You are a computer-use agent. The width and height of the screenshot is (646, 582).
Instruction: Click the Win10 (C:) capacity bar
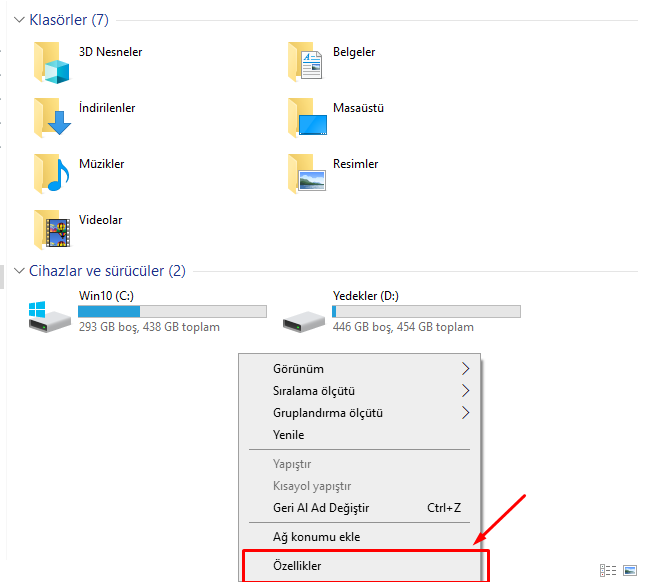click(172, 311)
